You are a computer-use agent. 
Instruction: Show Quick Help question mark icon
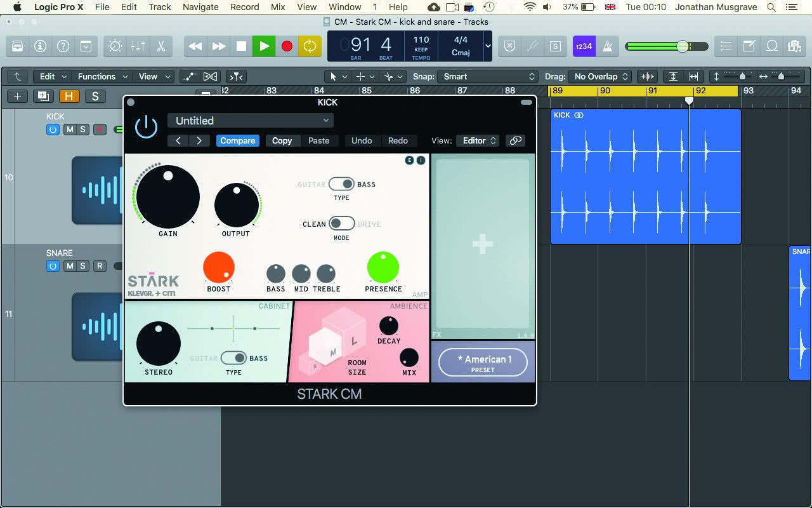(x=63, y=46)
